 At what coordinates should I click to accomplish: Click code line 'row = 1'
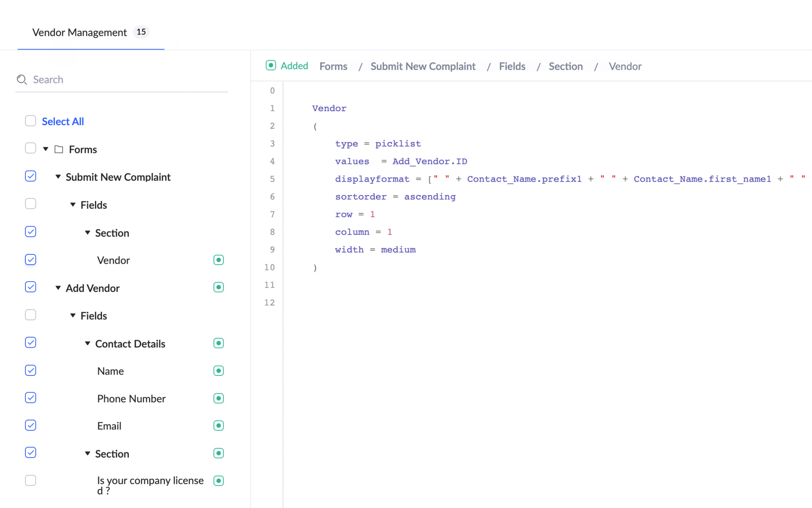coord(355,214)
